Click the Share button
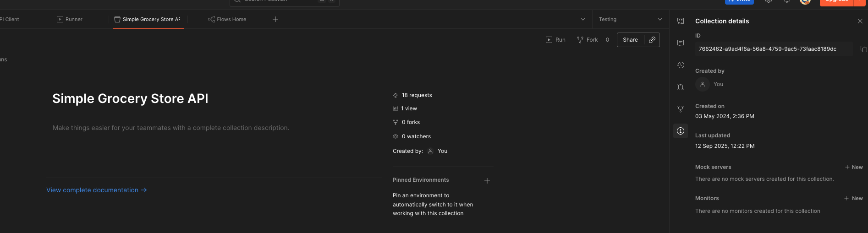This screenshot has height=233, width=868. pos(630,40)
